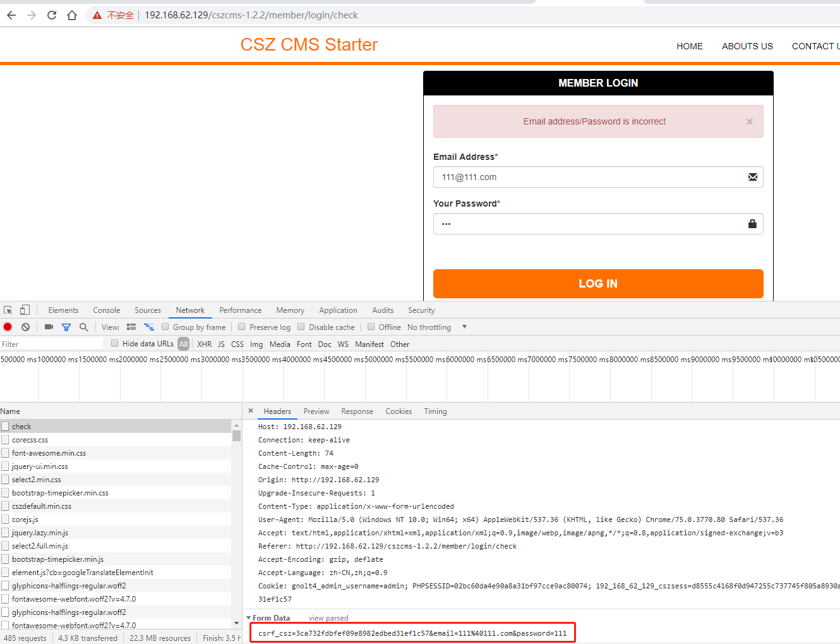Reload the page with refresh icon
Image resolution: width=840 pixels, height=644 pixels.
(52, 15)
